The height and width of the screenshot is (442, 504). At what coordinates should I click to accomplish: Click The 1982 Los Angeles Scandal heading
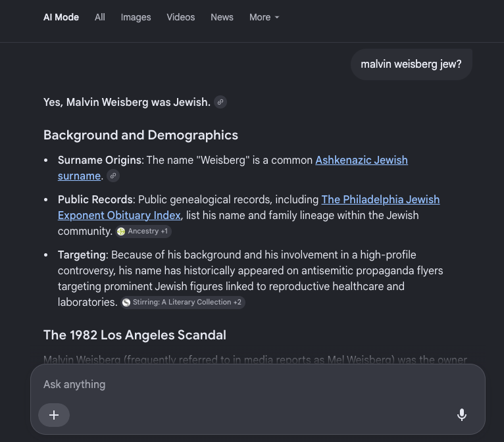[x=135, y=335]
